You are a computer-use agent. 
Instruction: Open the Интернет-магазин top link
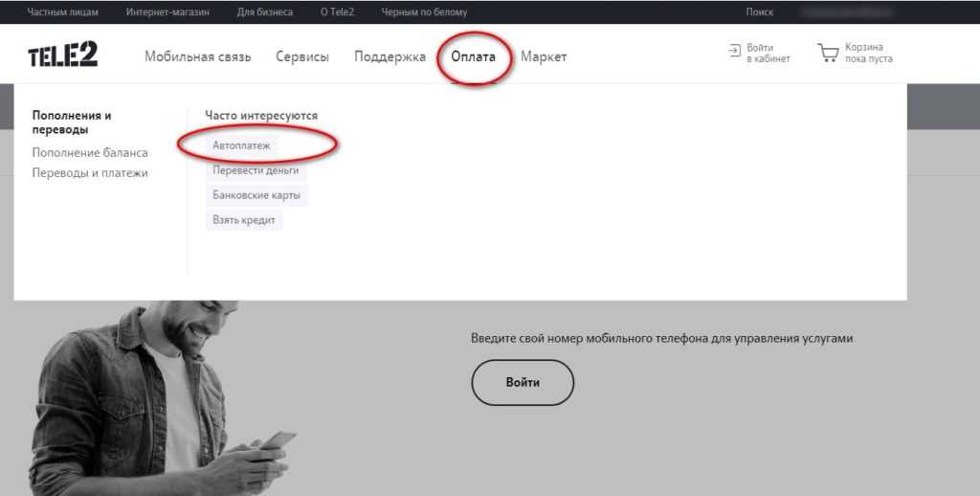point(167,11)
